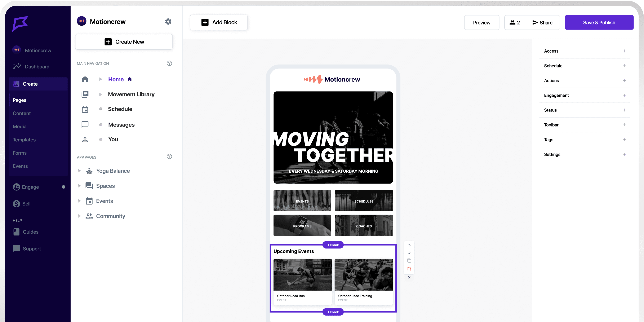
Task: Toggle the status dot beside Messages
Action: click(101, 124)
